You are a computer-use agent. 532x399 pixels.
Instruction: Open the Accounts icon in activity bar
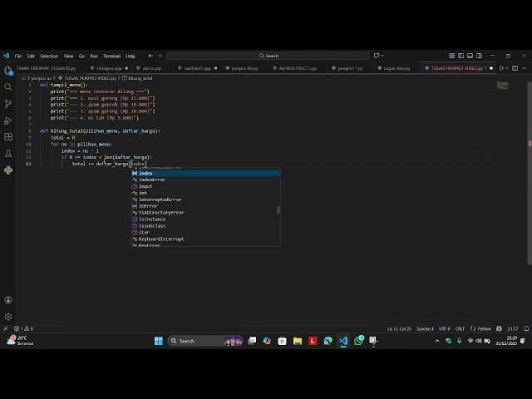tap(8, 300)
